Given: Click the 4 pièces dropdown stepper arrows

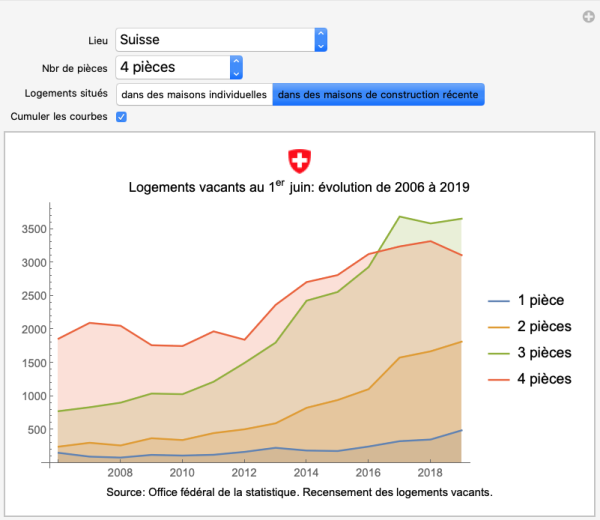Looking at the screenshot, I should click(235, 68).
